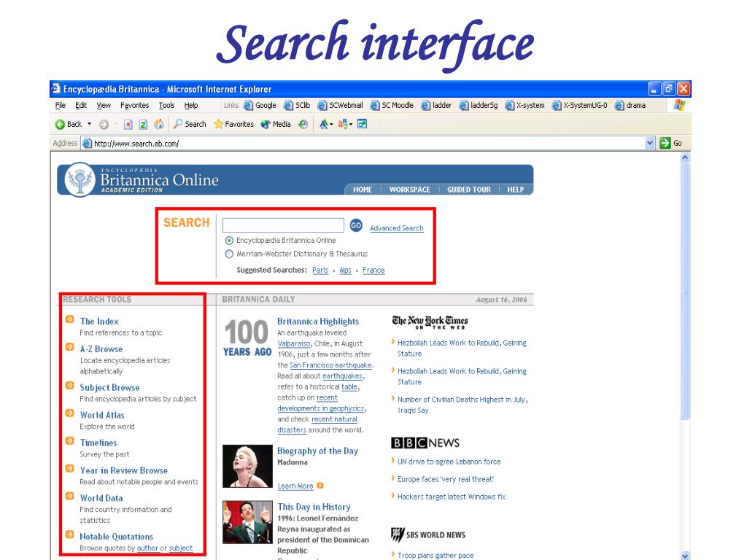Open the Valparaiso link
747x560 pixels.
pos(293,343)
